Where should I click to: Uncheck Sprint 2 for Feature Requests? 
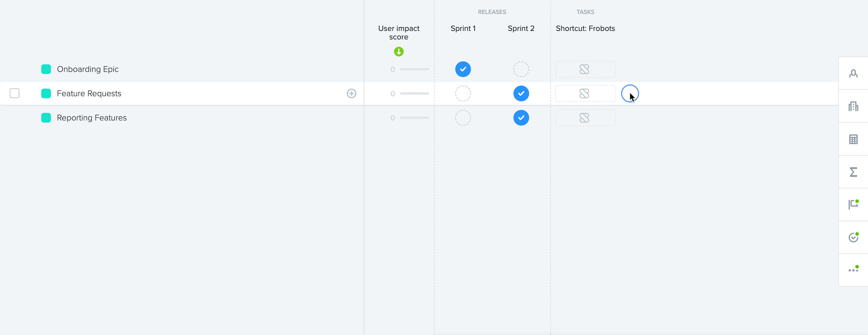(x=521, y=93)
